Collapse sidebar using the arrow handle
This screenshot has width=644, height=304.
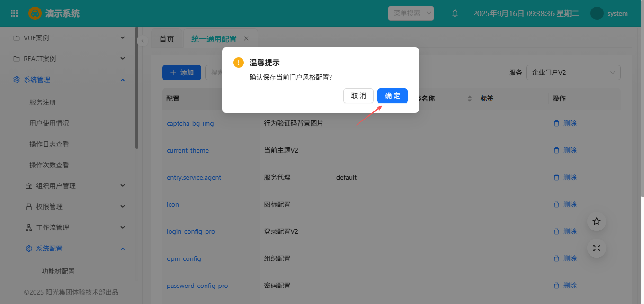(142, 41)
